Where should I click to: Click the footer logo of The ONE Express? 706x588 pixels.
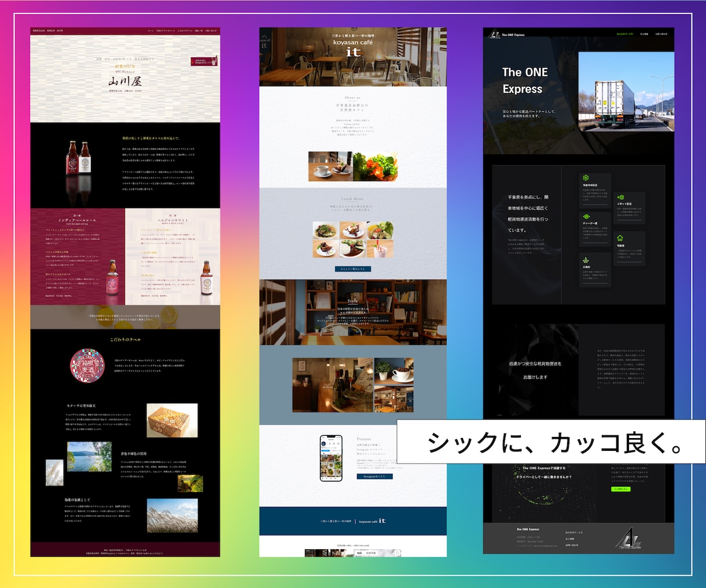629,539
